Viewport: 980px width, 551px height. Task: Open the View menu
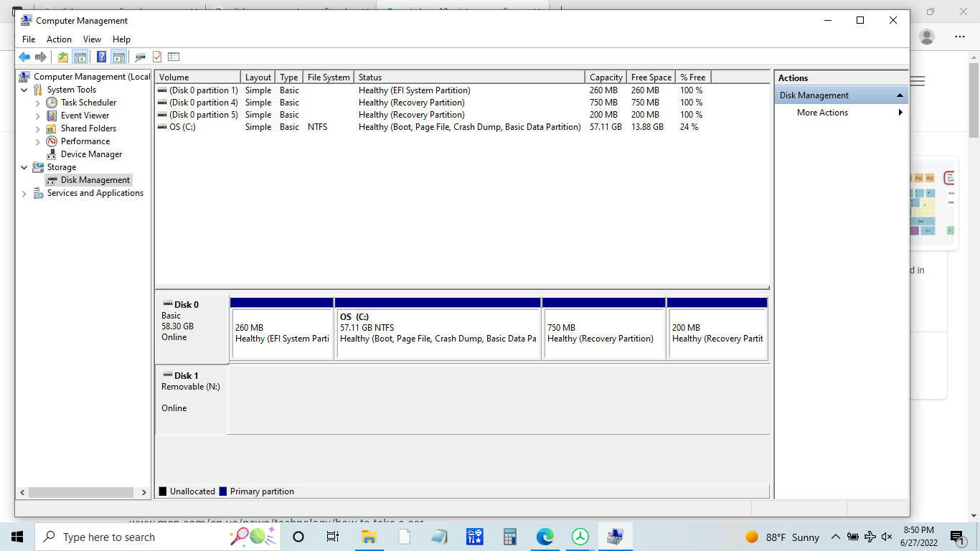[92, 39]
